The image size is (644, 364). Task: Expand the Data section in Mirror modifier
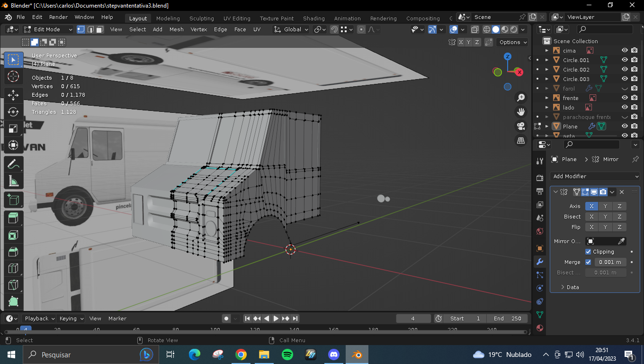[563, 287]
